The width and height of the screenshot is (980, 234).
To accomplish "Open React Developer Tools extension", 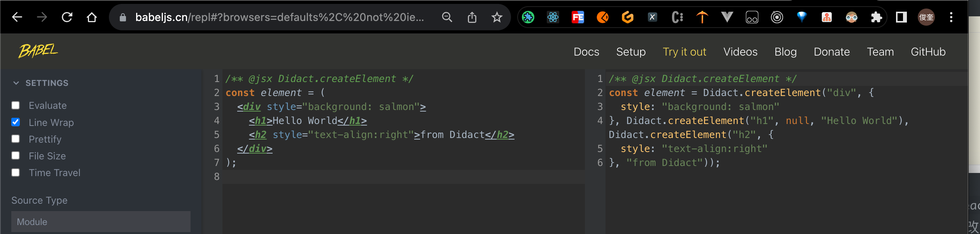I will (x=553, y=17).
